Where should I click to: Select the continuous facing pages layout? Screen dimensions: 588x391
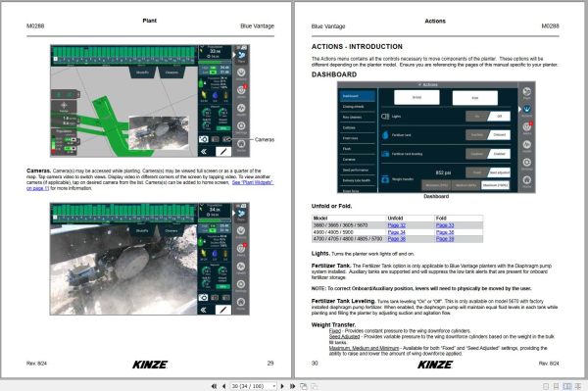(578, 386)
